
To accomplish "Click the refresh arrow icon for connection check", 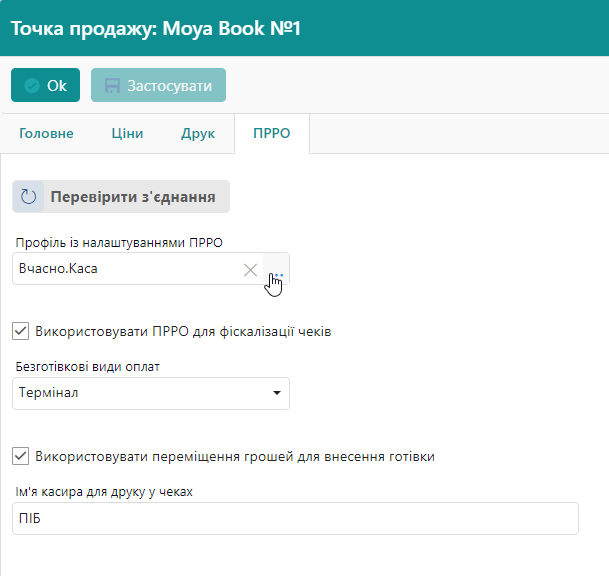I will [29, 197].
